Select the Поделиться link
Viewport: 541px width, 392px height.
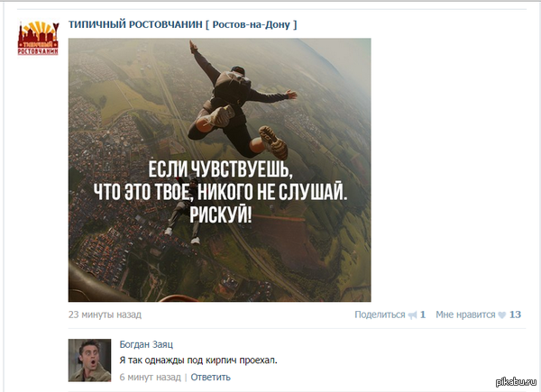point(380,315)
